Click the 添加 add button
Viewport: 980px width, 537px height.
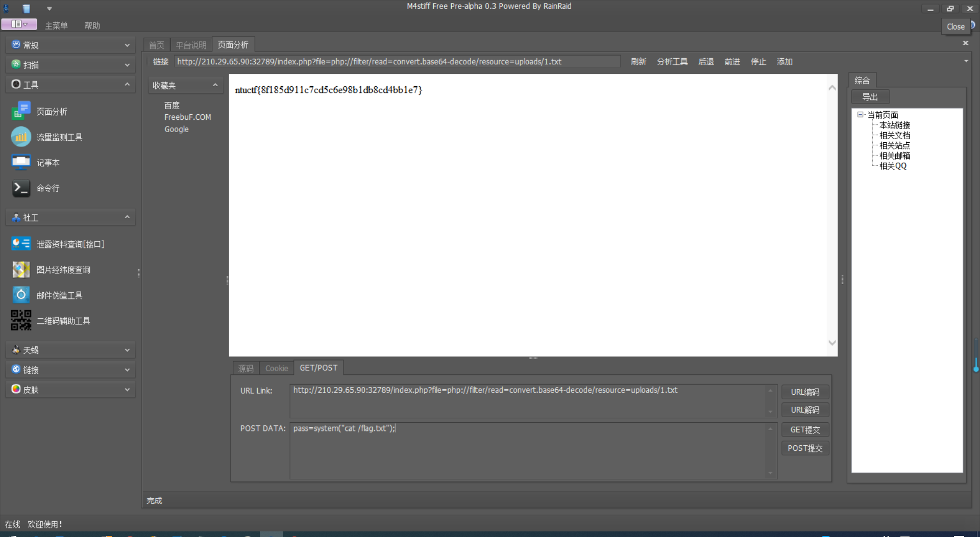785,62
